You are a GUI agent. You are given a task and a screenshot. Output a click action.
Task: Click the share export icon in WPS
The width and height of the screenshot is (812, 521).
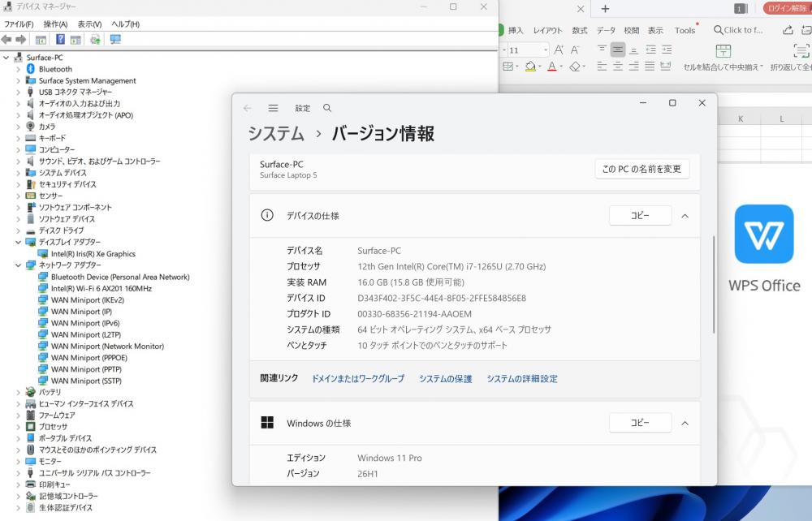pyautogui.click(x=788, y=30)
